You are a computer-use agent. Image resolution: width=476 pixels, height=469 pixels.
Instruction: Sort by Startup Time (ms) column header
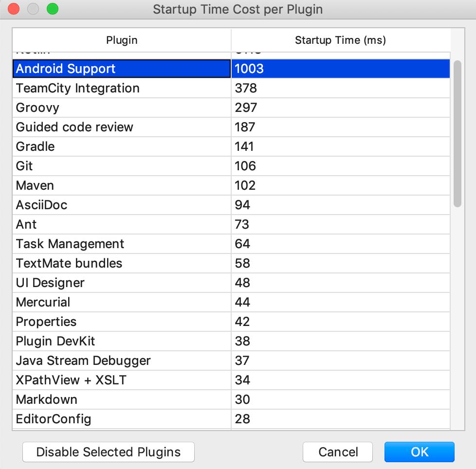click(341, 40)
